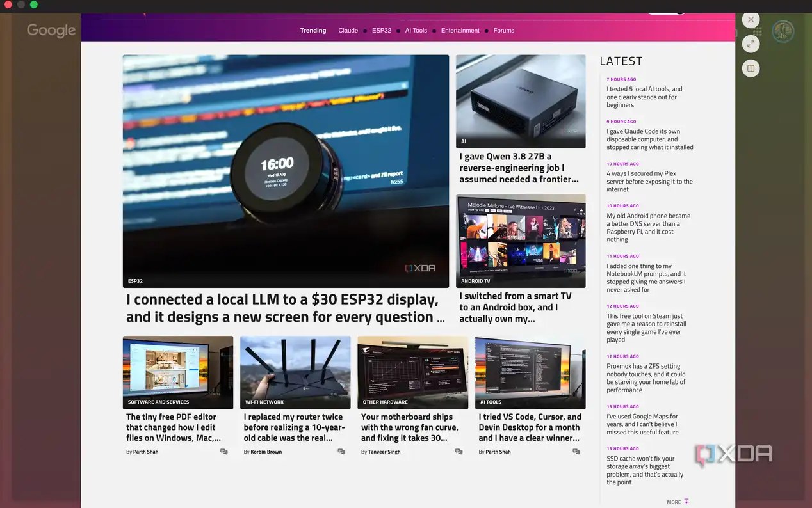Click the PDF editor monitor thumbnail
Screen dimensions: 812x508
tap(178, 372)
